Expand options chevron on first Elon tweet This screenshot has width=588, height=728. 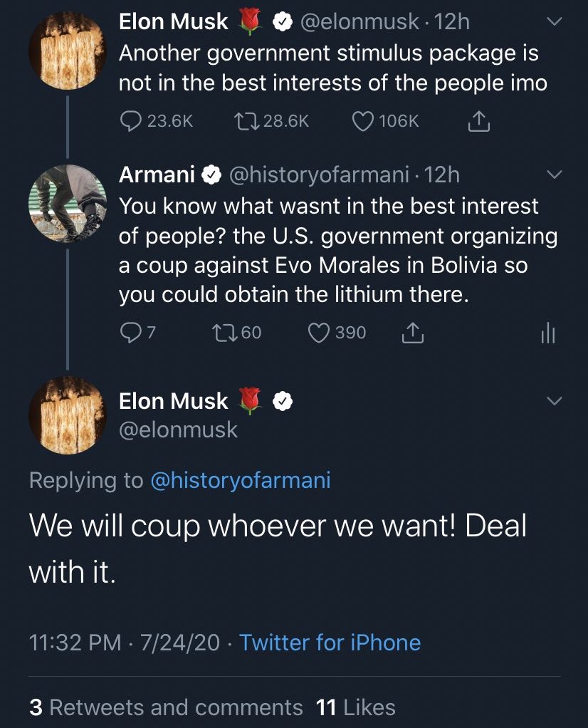(554, 21)
